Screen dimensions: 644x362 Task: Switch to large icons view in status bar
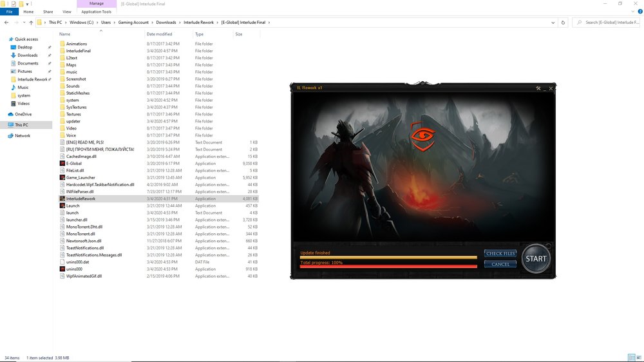click(x=638, y=357)
